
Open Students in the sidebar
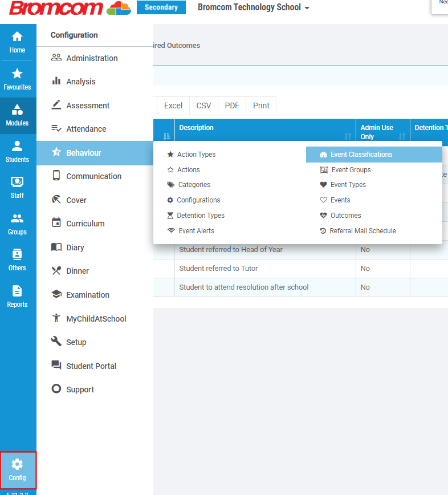[17, 152]
